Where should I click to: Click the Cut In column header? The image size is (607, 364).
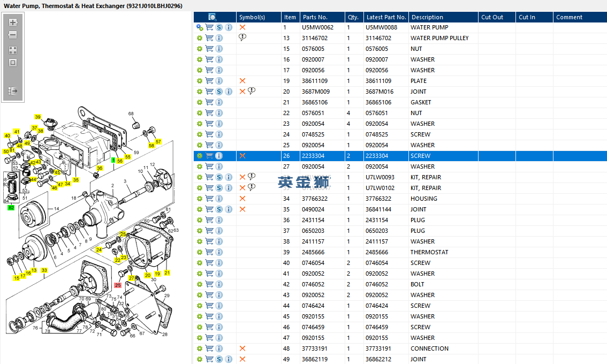tap(527, 17)
